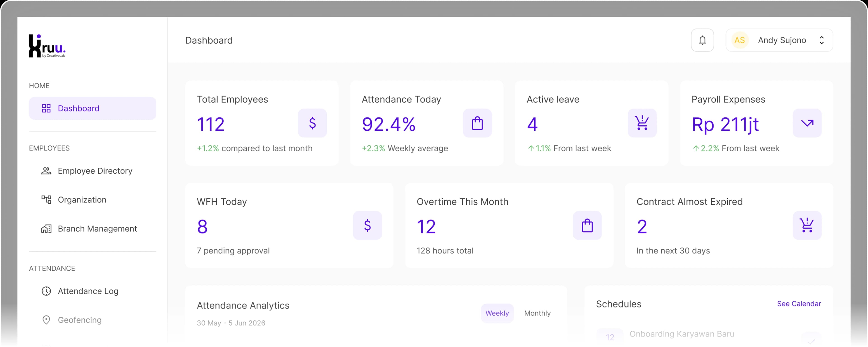The width and height of the screenshot is (868, 347).
Task: Click the Rp 211jt payroll value
Action: (x=725, y=125)
